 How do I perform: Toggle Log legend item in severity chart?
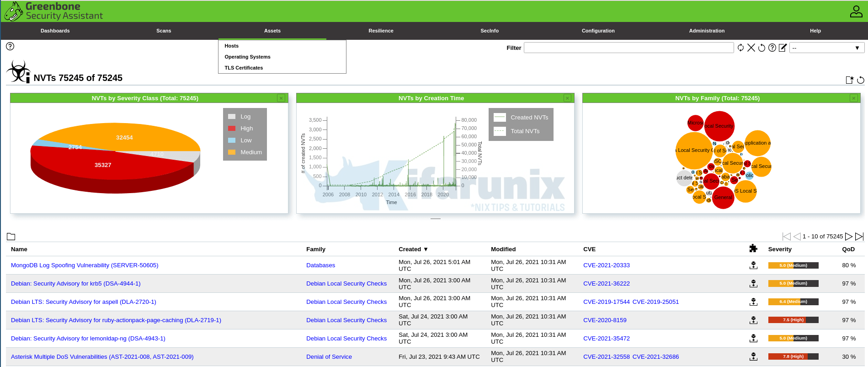pyautogui.click(x=239, y=117)
